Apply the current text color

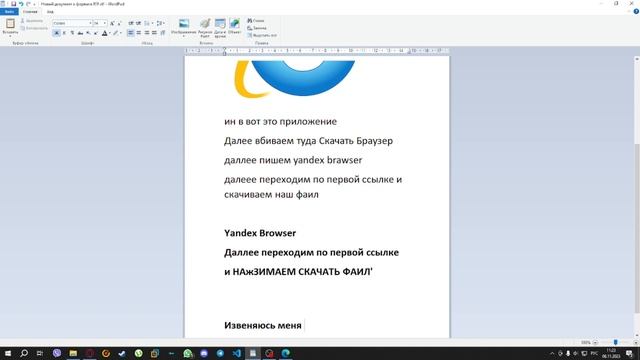[x=104, y=33]
